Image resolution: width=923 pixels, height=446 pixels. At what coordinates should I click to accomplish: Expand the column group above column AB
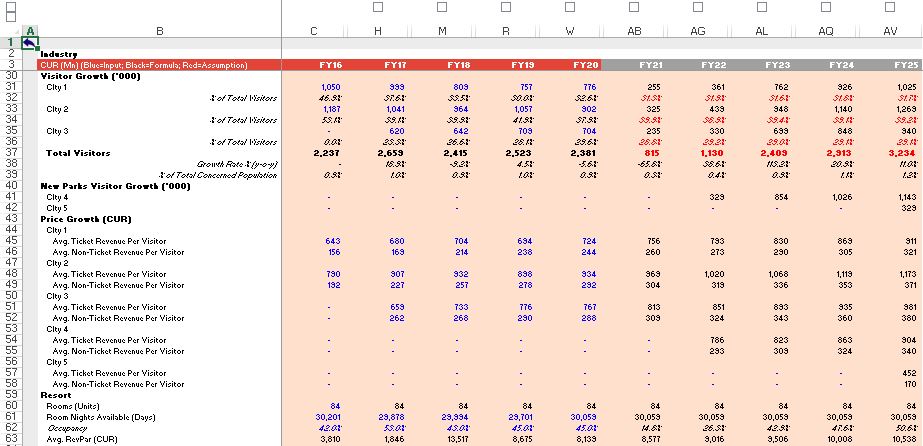pos(634,7)
